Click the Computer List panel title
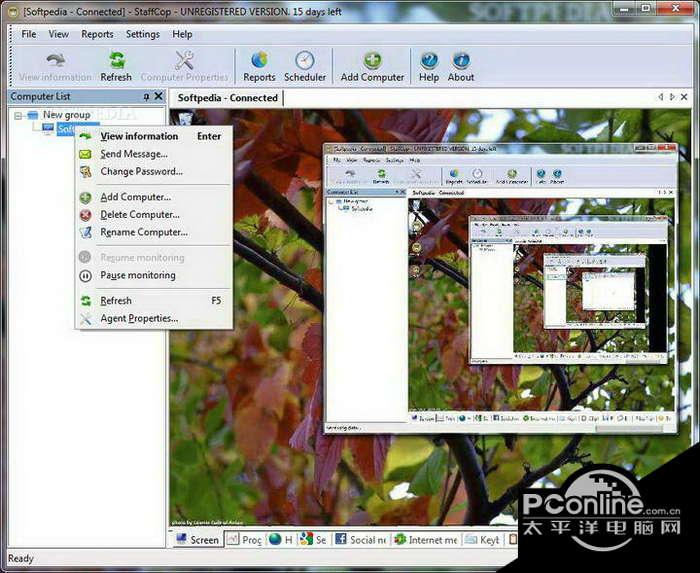 click(x=40, y=96)
